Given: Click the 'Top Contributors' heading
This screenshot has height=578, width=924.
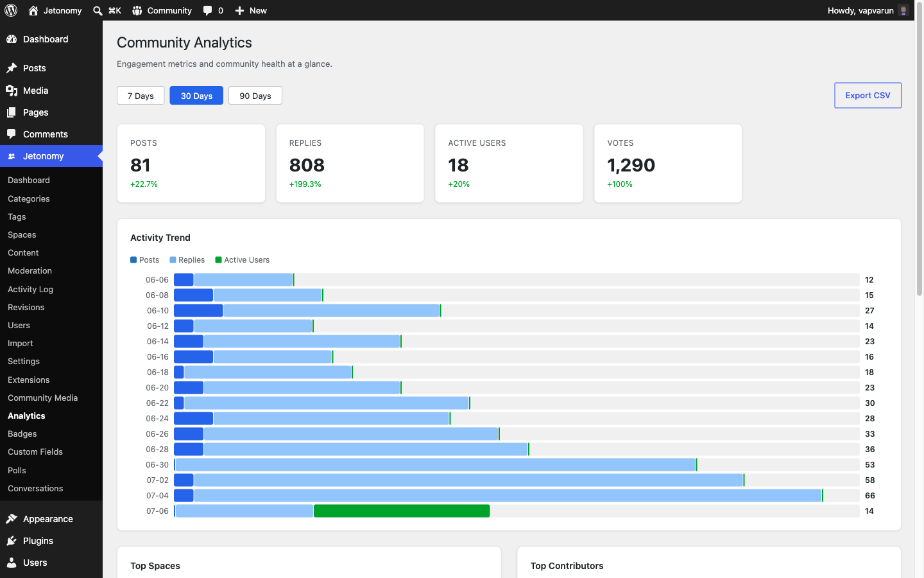Looking at the screenshot, I should point(567,566).
